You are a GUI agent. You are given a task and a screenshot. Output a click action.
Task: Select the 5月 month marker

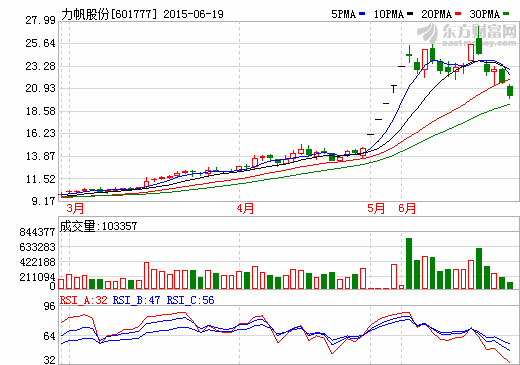(x=376, y=208)
